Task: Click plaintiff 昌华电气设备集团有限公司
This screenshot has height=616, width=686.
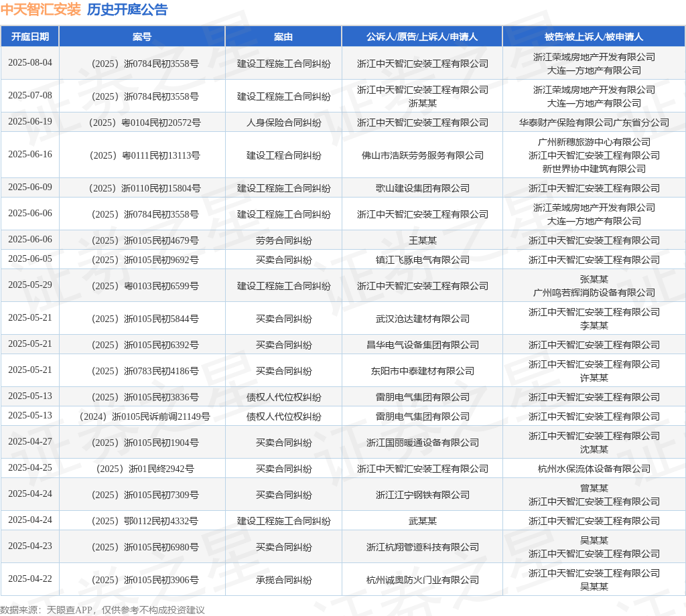Action: [x=422, y=345]
